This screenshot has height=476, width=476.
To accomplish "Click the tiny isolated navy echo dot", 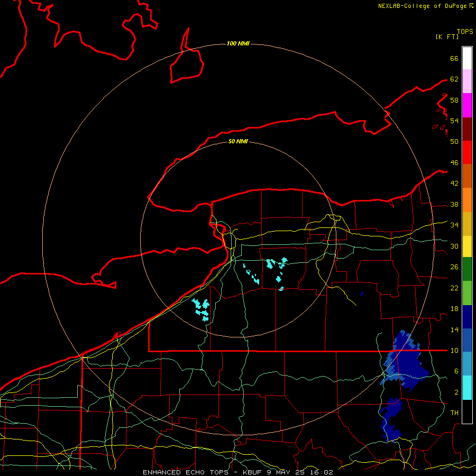I will (361, 294).
